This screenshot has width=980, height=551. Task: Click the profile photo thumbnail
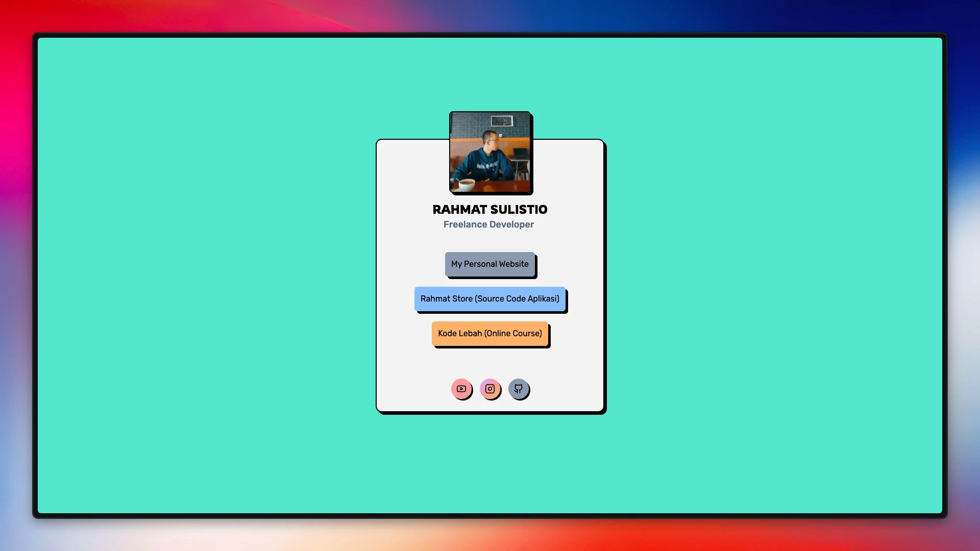coord(489,152)
